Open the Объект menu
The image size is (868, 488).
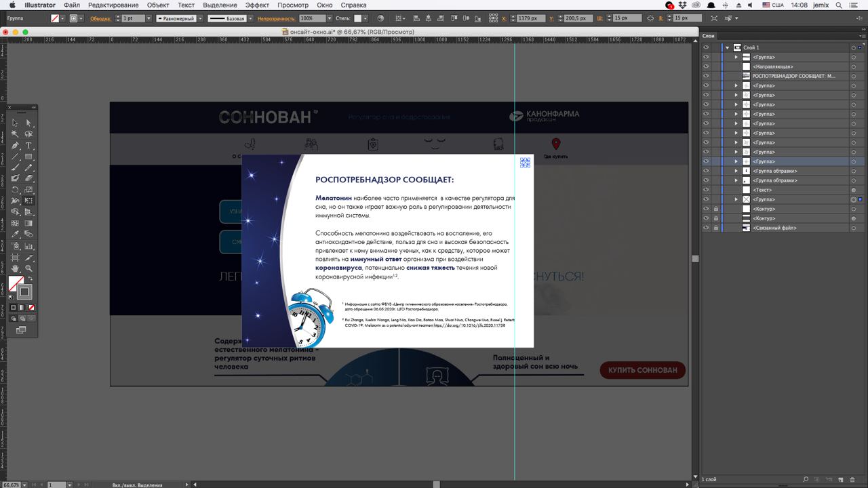pyautogui.click(x=158, y=5)
